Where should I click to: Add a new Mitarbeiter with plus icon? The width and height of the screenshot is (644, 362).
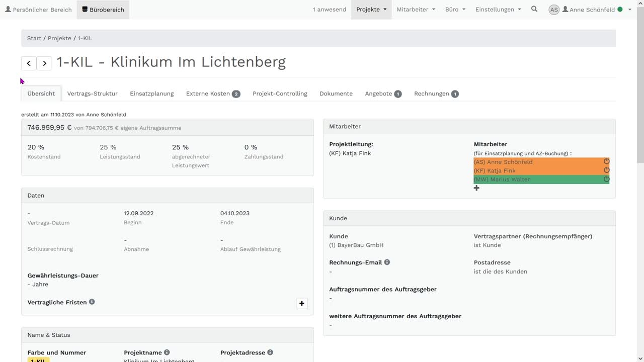pyautogui.click(x=476, y=188)
